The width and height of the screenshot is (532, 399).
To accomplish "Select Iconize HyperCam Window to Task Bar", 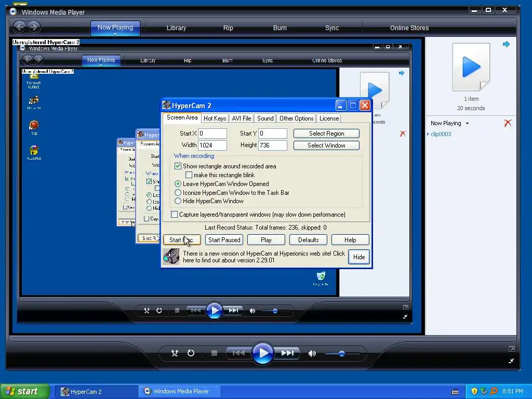I will 178,193.
